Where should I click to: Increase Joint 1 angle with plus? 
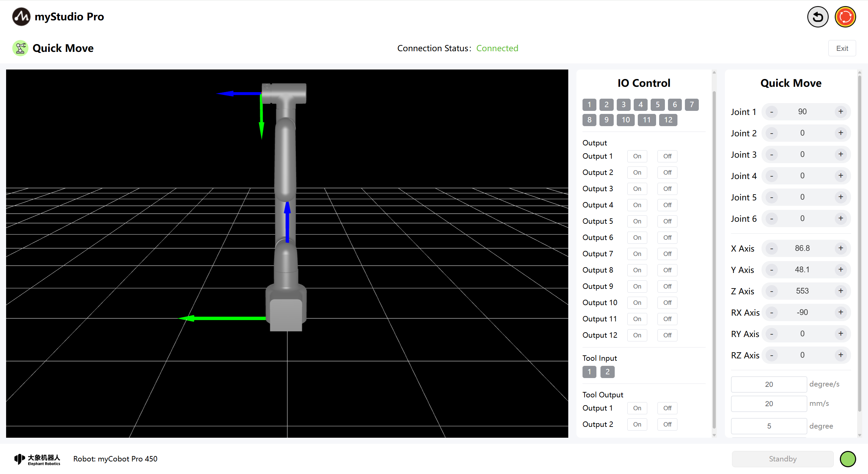tap(841, 112)
